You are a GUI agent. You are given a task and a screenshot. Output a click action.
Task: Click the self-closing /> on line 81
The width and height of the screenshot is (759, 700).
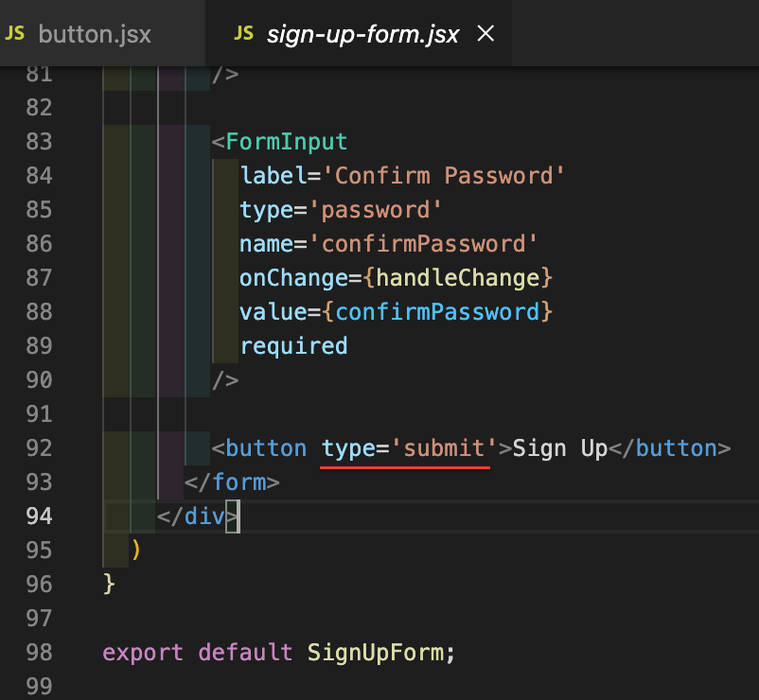225,75
